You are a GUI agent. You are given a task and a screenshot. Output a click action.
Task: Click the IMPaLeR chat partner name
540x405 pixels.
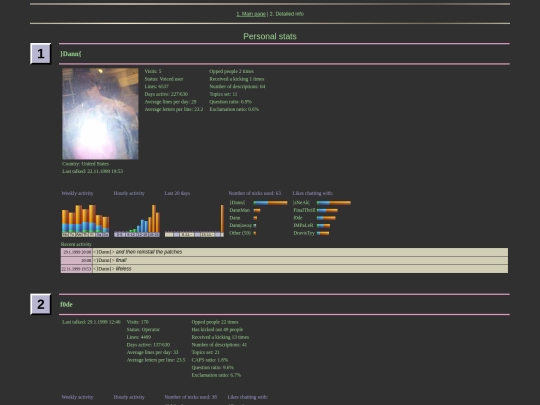click(303, 225)
